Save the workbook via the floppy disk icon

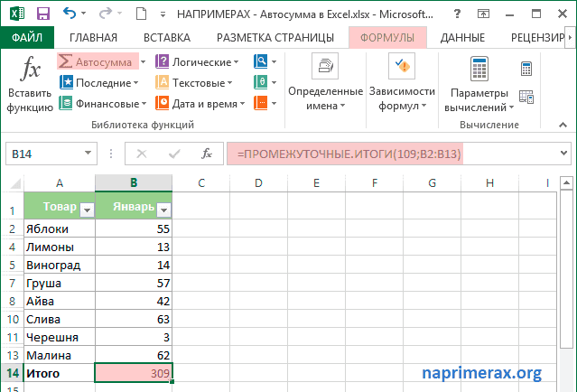(x=42, y=14)
